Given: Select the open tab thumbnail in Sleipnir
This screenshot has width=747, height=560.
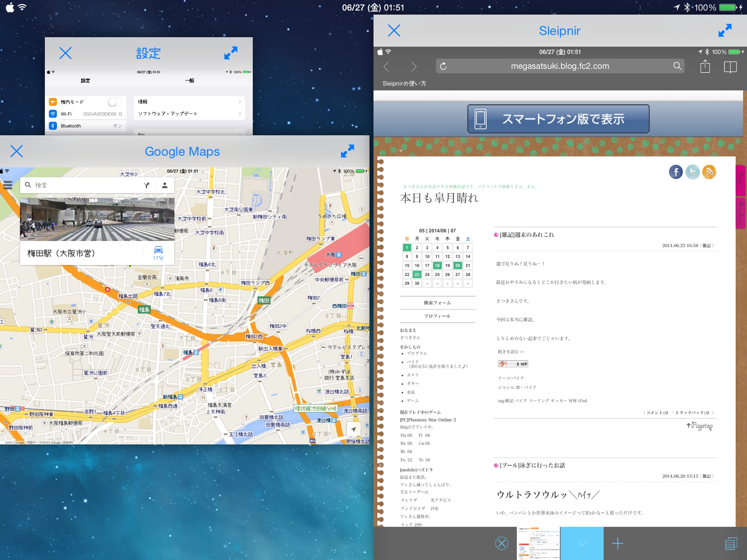Looking at the screenshot, I should (x=539, y=543).
